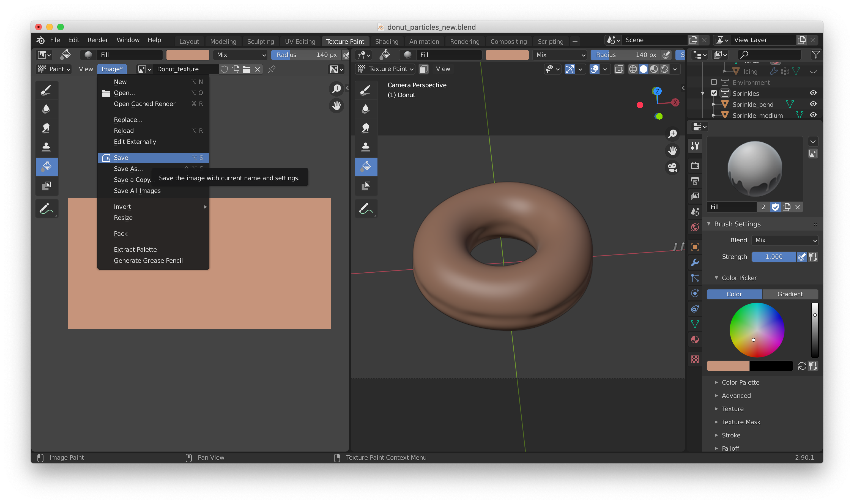Screen dimensions: 854x504
Task: Open the Render menu in top bar
Action: click(x=97, y=40)
